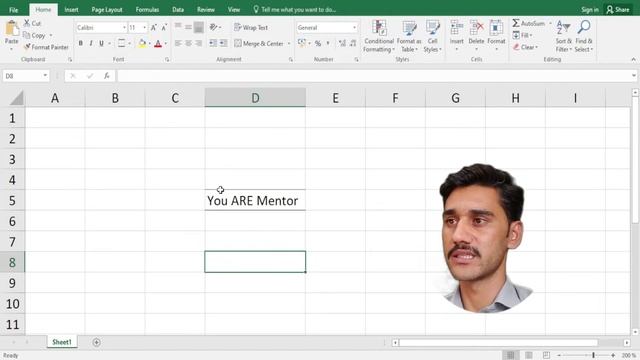Apply the Accounting Number Format icon
The width and height of the screenshot is (640, 360).
302,43
